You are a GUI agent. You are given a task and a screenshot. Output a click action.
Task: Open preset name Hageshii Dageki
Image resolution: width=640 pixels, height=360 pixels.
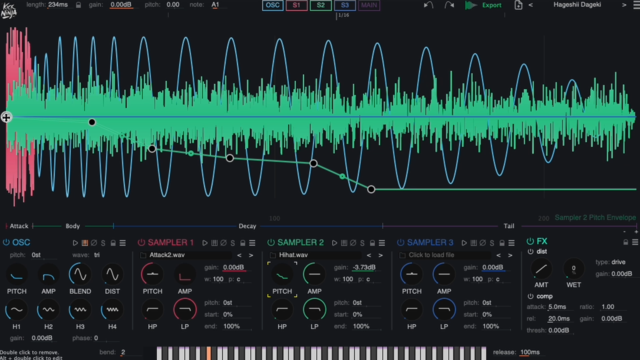577,5
